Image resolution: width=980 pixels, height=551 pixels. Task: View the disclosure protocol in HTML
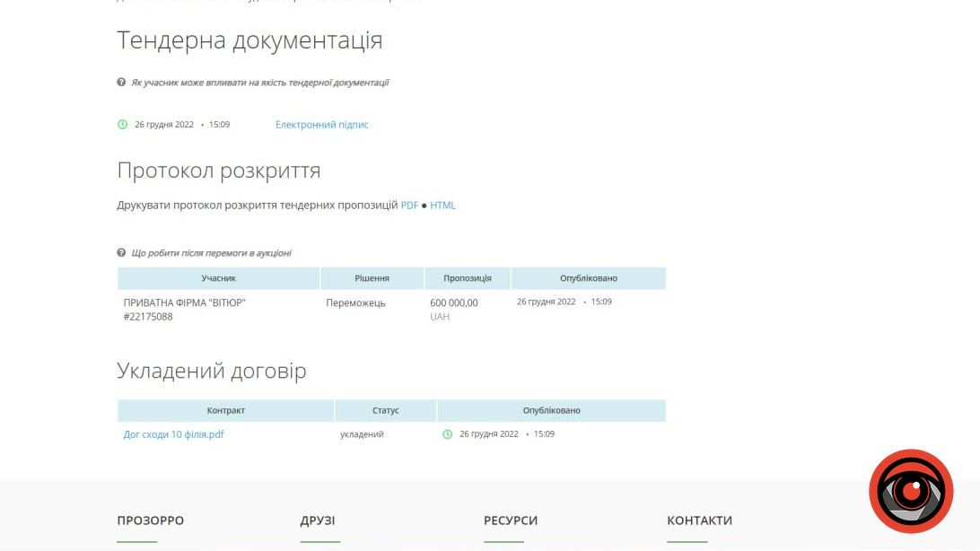tap(442, 205)
